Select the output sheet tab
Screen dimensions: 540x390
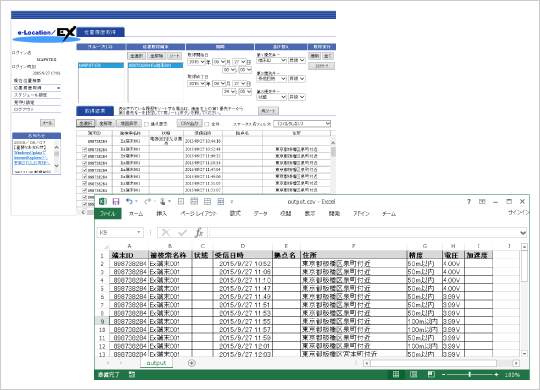click(x=156, y=363)
